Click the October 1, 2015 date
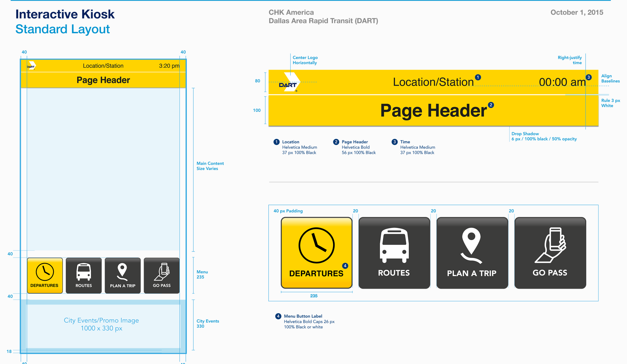 click(577, 12)
